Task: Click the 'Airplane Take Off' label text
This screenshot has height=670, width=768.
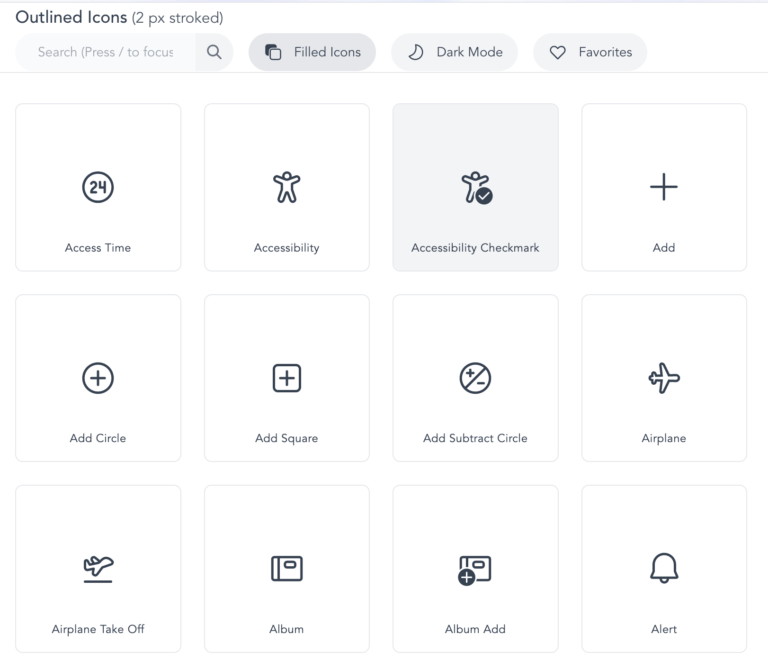Action: [x=98, y=629]
